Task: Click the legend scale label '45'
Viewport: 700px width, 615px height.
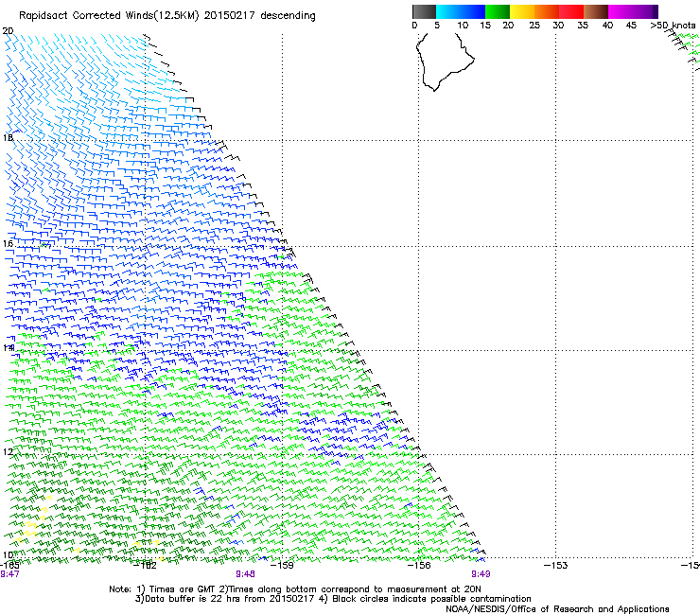Action: point(631,26)
